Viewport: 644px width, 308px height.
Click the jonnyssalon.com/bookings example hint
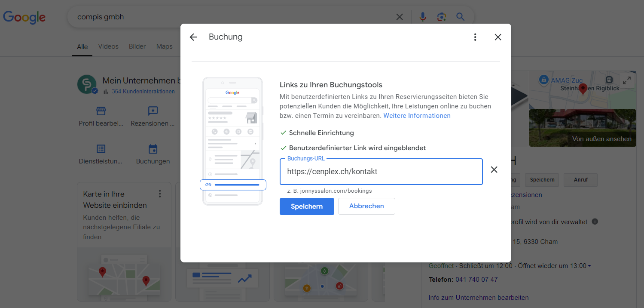330,191
